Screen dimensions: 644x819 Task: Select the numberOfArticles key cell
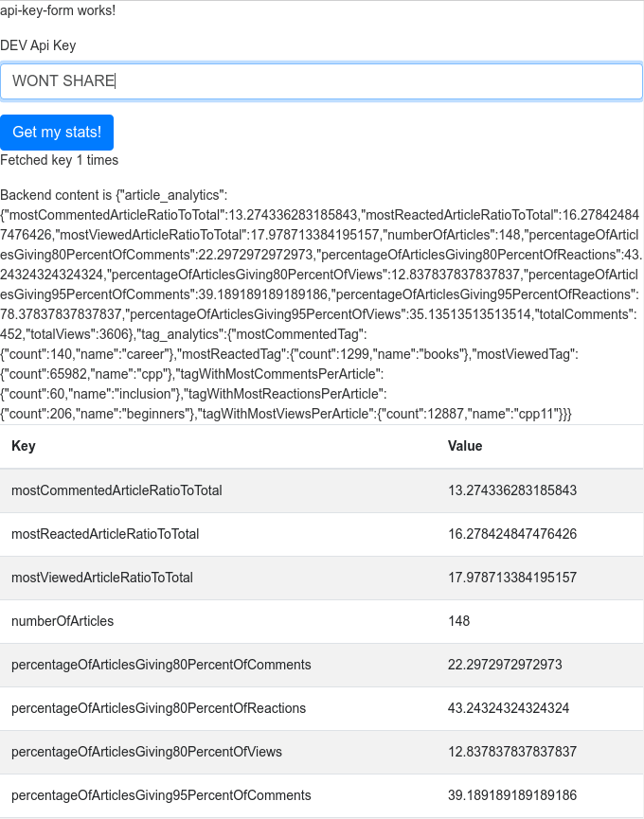click(x=63, y=621)
